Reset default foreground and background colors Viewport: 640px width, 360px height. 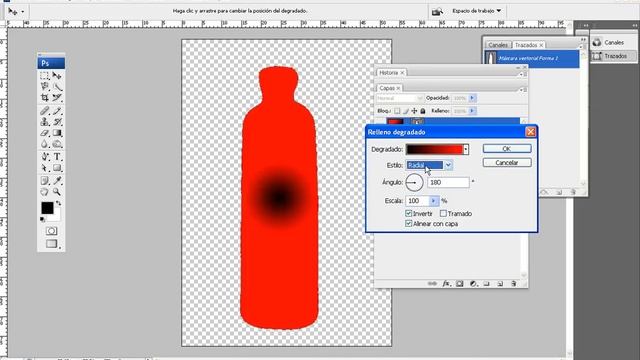tap(42, 220)
